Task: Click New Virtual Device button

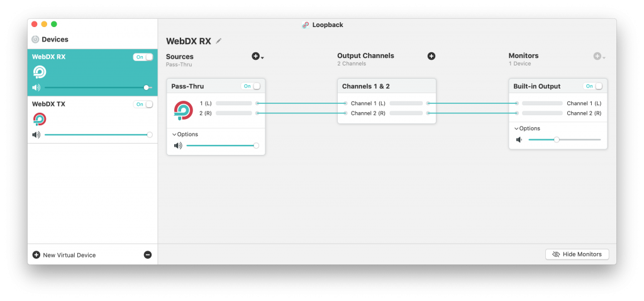Action: pyautogui.click(x=64, y=255)
